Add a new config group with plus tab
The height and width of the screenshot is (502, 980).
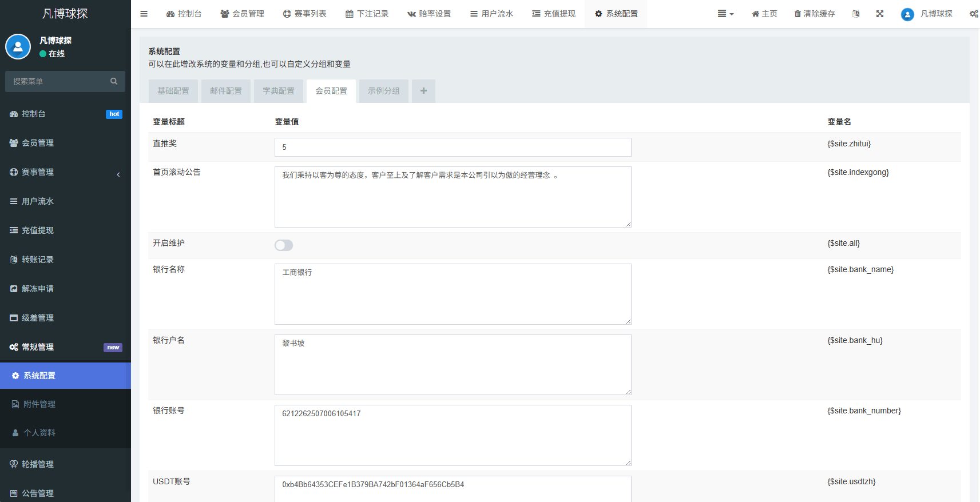pos(423,91)
